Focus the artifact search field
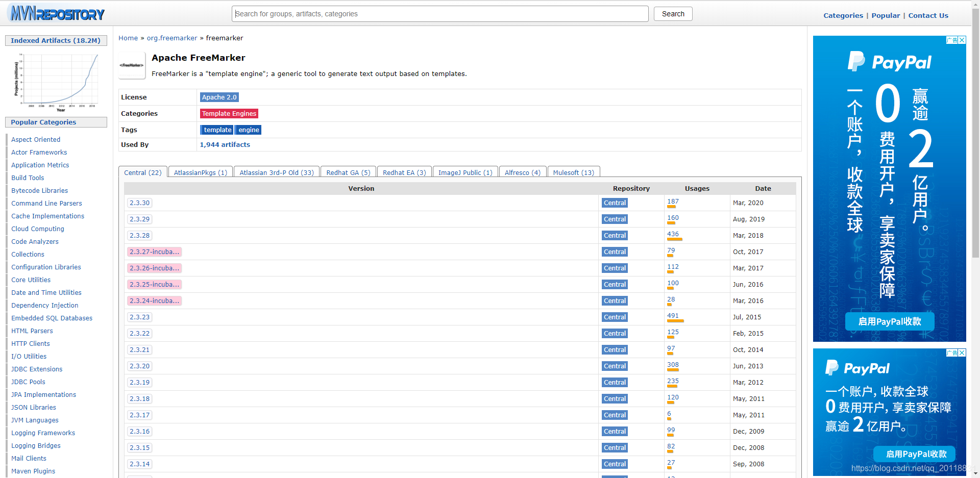 point(440,14)
